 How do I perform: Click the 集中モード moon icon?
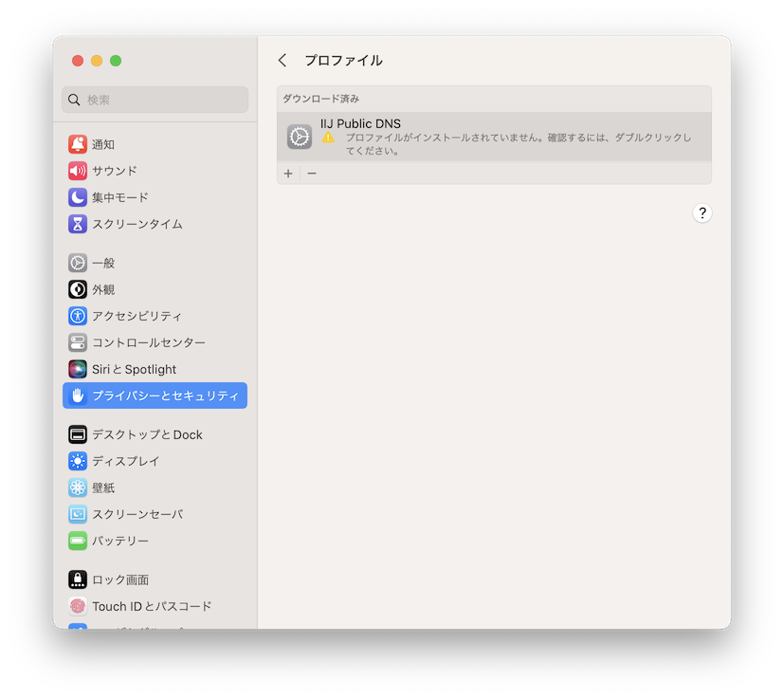78,197
